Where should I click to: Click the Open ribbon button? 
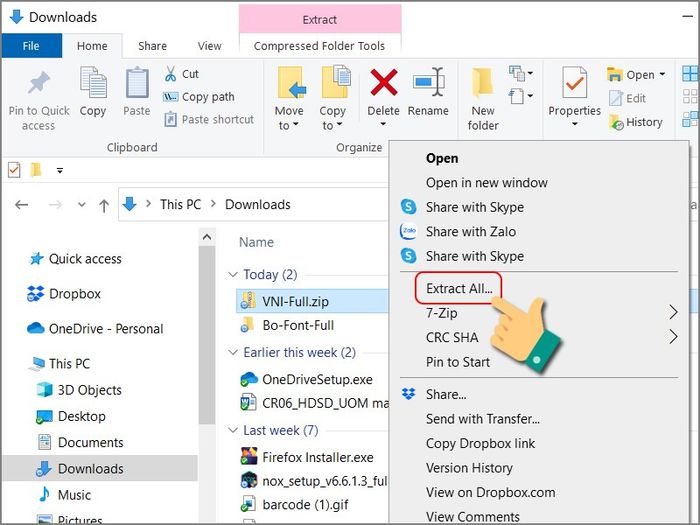click(636, 75)
